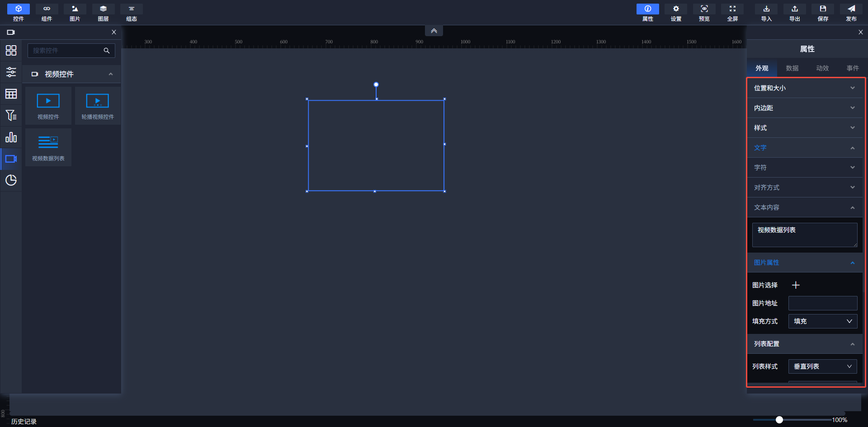Select the filter category sidebar icon
The height and width of the screenshot is (427, 868).
pyautogui.click(x=11, y=116)
